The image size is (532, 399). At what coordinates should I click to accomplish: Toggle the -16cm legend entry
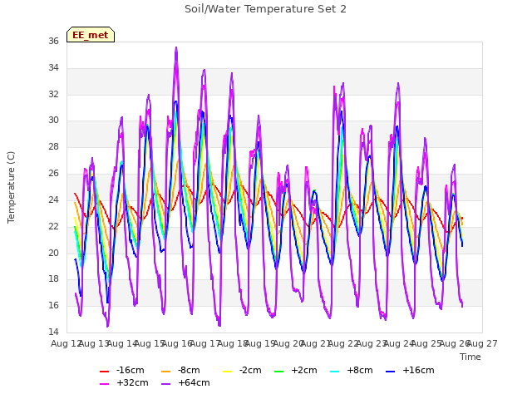[x=122, y=370]
